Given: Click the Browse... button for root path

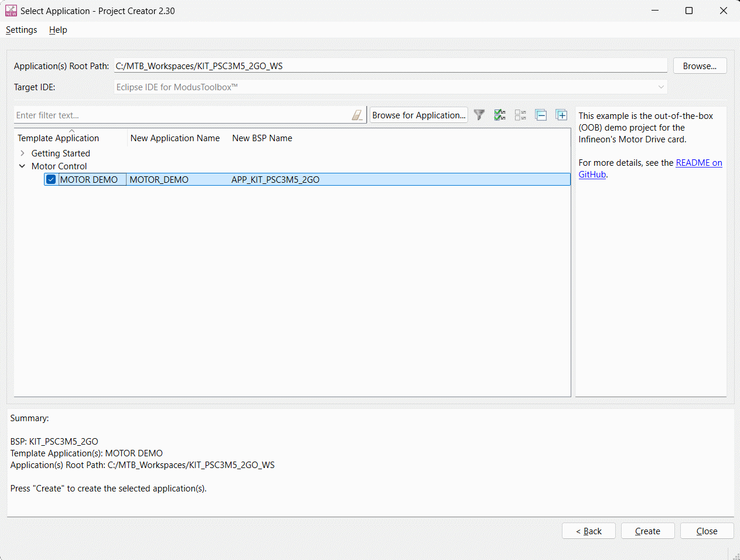Looking at the screenshot, I should pyautogui.click(x=700, y=66).
